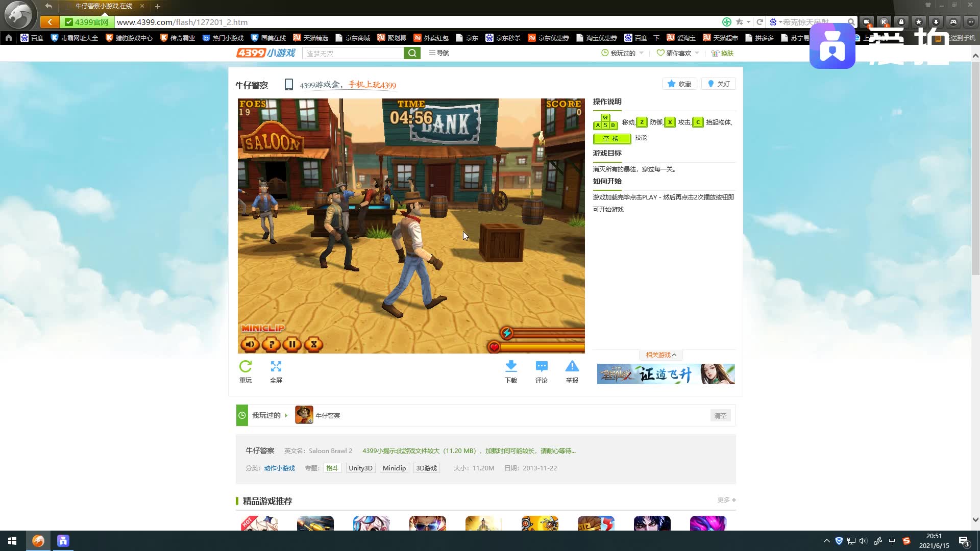The height and width of the screenshot is (551, 980).
Task: Click the home icon in bookmarks bar
Action: [9, 38]
